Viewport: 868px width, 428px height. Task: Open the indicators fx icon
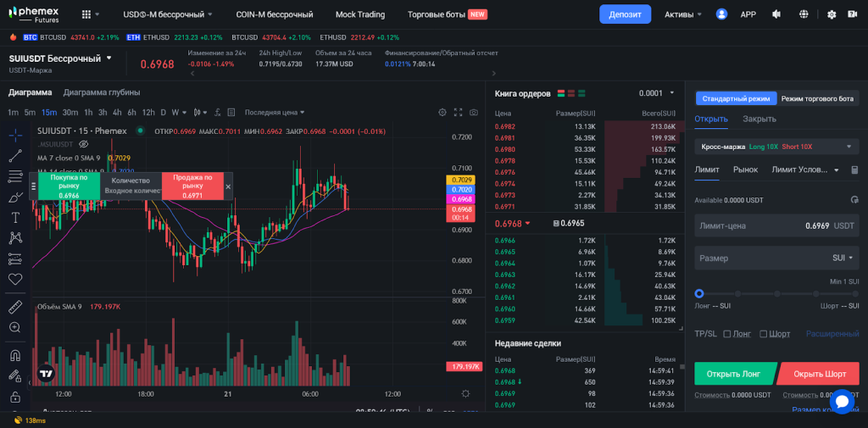218,113
